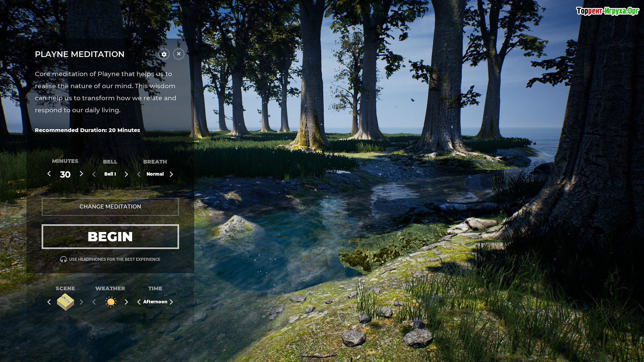Click the island scene thumbnail

[x=65, y=302]
